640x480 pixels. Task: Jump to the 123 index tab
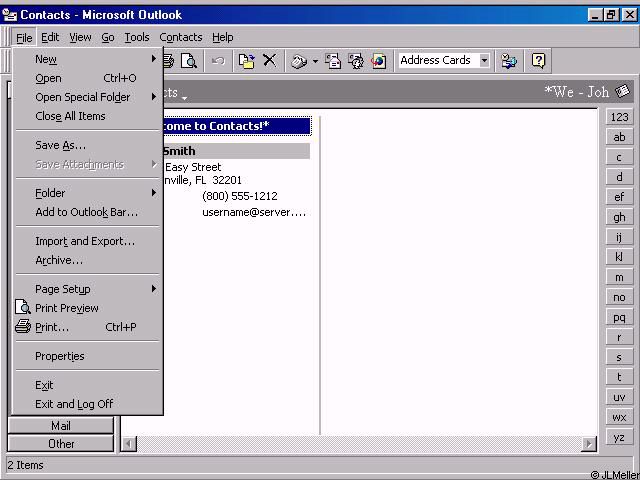[619, 117]
